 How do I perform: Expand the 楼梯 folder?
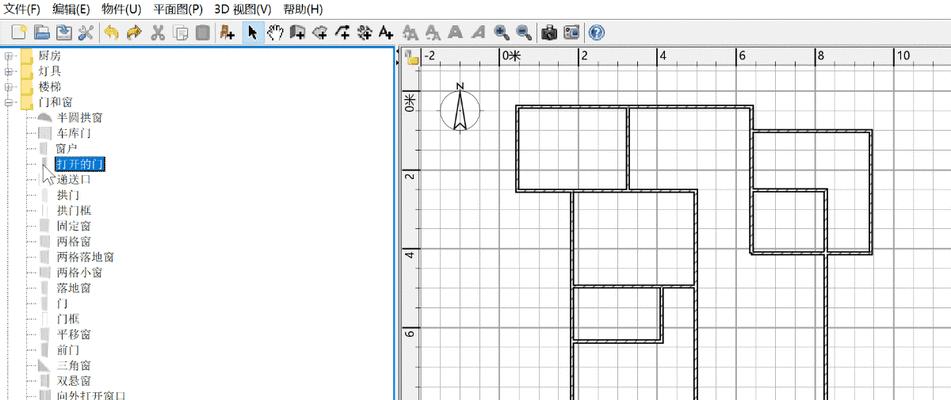8,87
